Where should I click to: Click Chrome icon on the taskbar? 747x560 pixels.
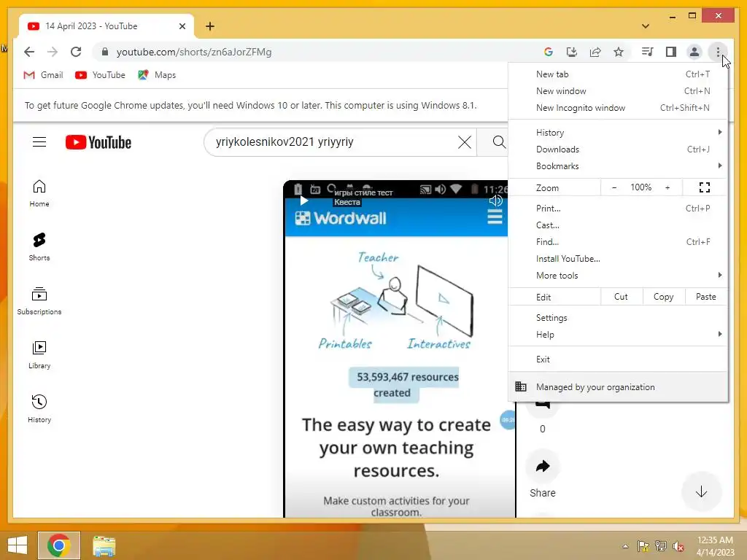(x=59, y=545)
